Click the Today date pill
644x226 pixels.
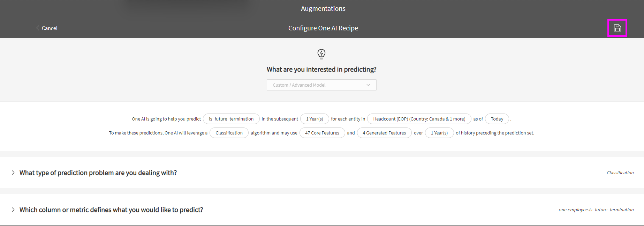point(497,119)
